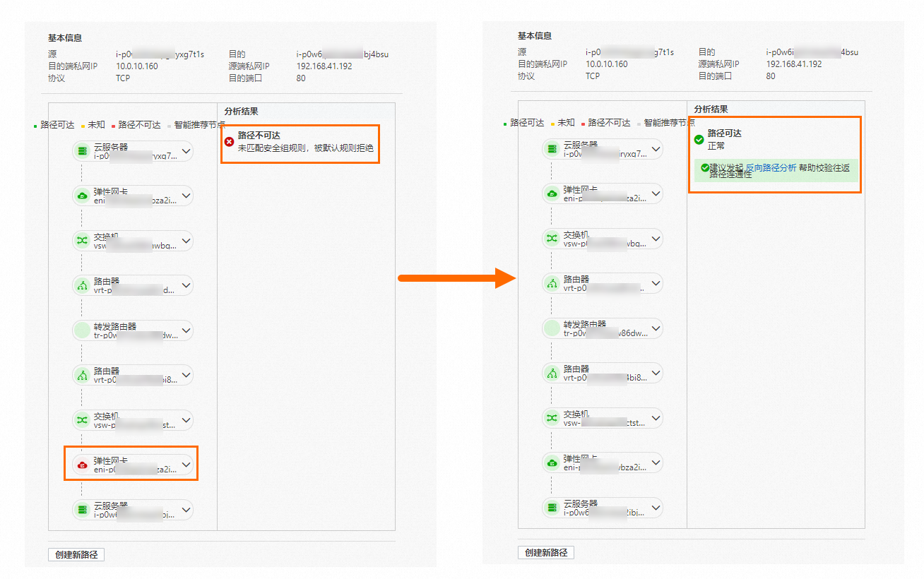Click lower 弹性网卡 cloud icon in right panel
924x579 pixels.
pos(552,462)
